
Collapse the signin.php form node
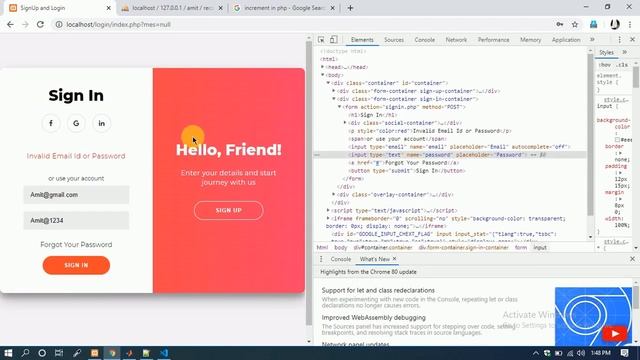339,107
